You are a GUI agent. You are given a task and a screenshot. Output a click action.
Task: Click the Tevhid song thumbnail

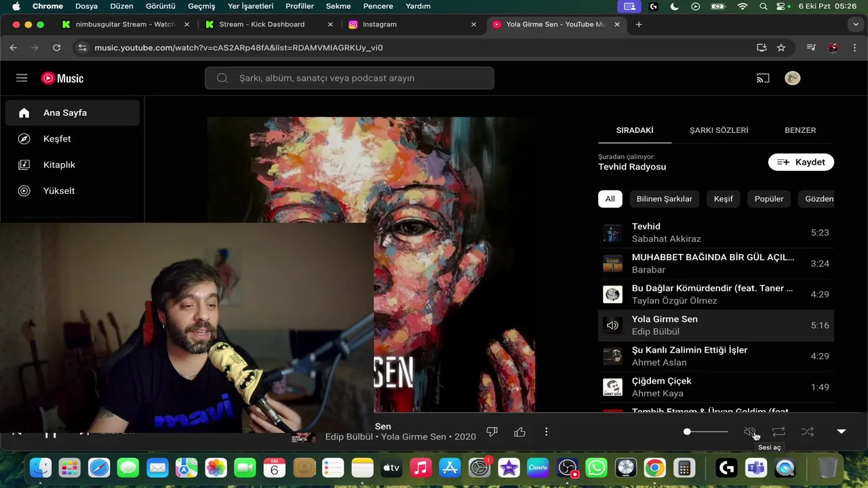(612, 232)
